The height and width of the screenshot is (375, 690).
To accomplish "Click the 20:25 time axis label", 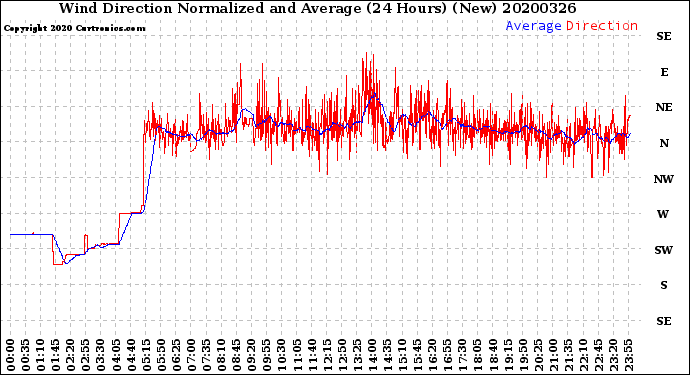I will tap(538, 355).
